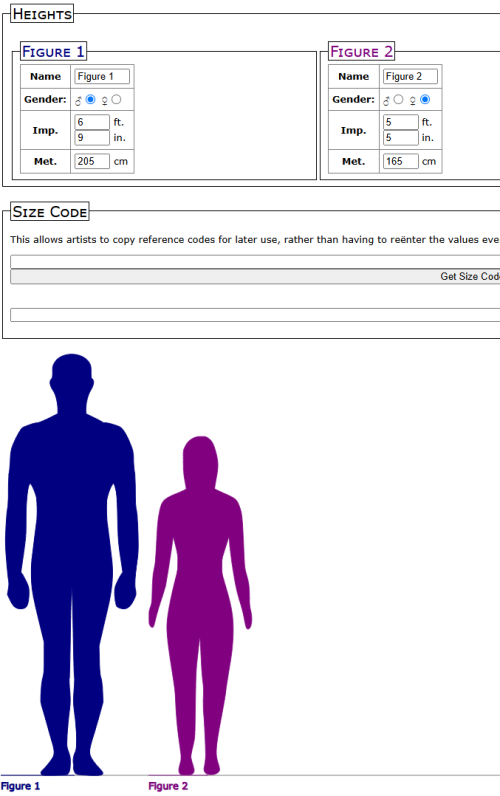Focus Figure 2 inches input field
This screenshot has width=500, height=796.
click(400, 138)
